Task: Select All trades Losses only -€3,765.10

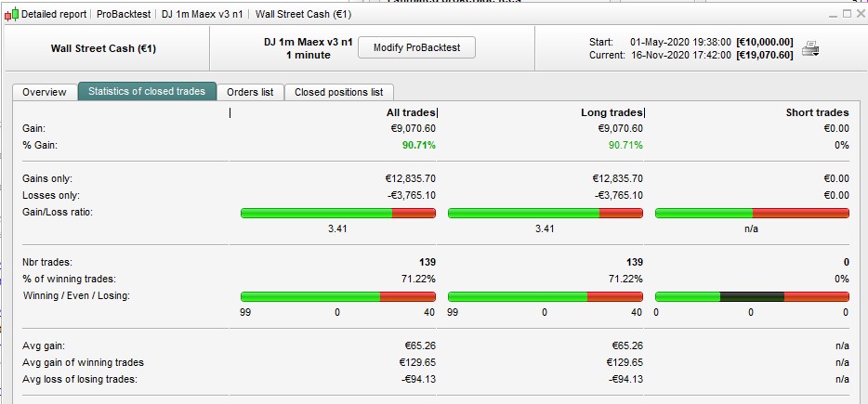Action: pos(411,195)
